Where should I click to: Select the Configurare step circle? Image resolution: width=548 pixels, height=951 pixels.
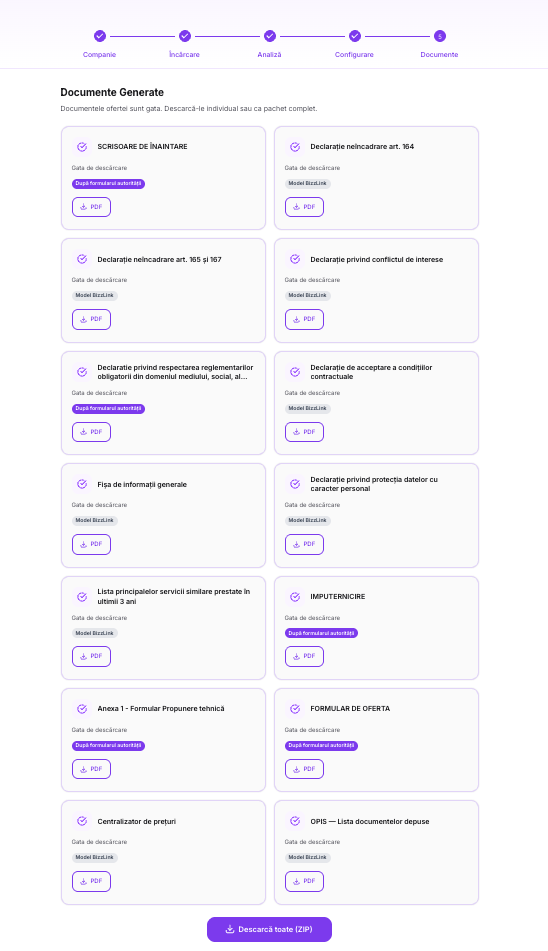point(355,36)
